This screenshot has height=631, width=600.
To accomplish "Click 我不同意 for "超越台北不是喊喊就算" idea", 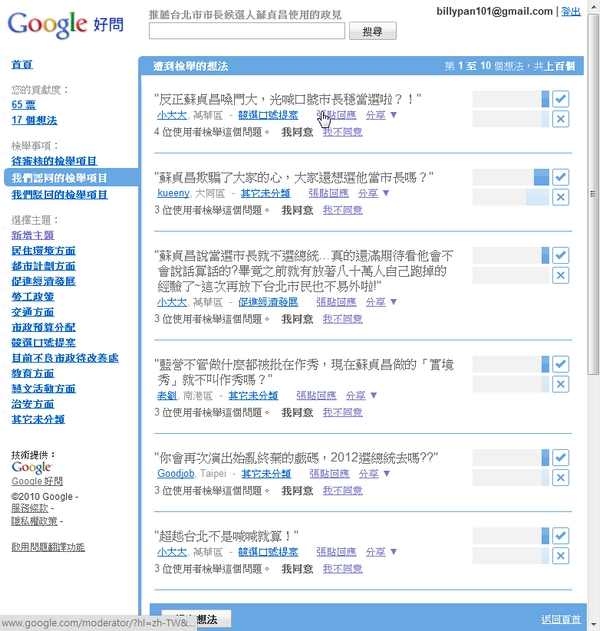I will (x=342, y=569).
